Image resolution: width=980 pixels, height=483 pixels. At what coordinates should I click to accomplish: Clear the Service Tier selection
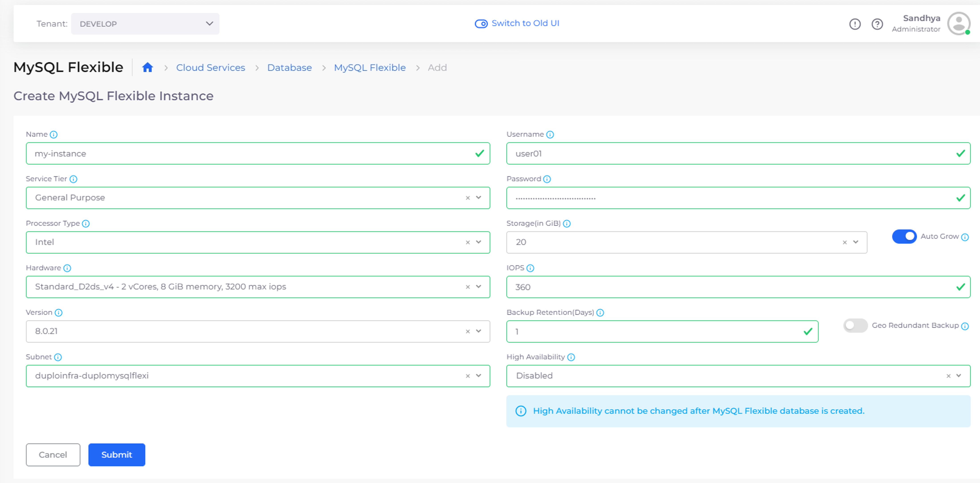click(468, 198)
